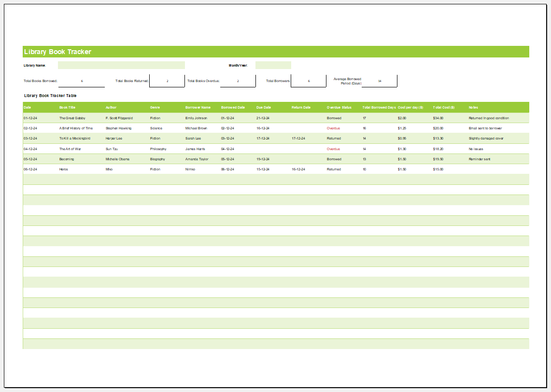Click note 'Email sent to borrower'
The image size is (551, 392).
pyautogui.click(x=485, y=128)
